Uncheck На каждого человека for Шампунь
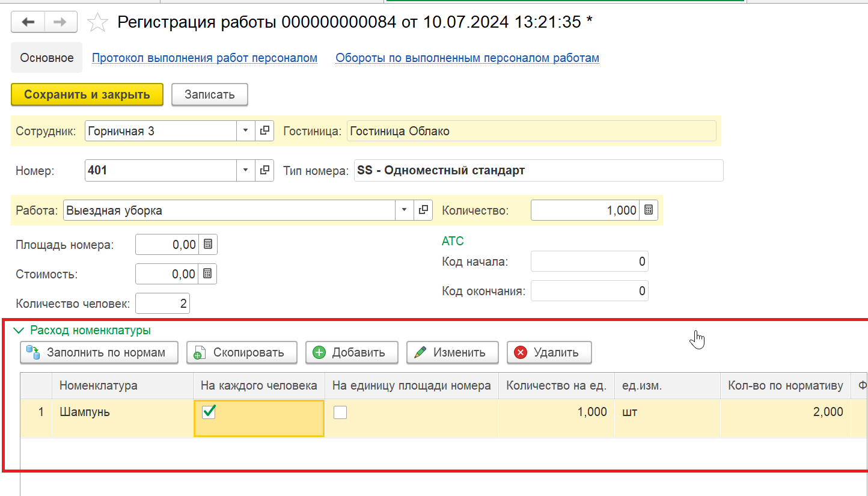868x496 pixels. 209,412
